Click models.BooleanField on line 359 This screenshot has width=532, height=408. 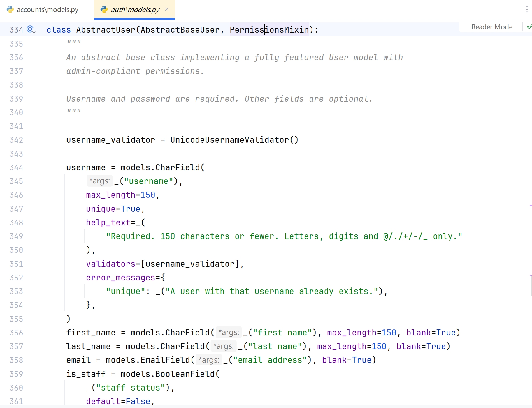pos(168,374)
